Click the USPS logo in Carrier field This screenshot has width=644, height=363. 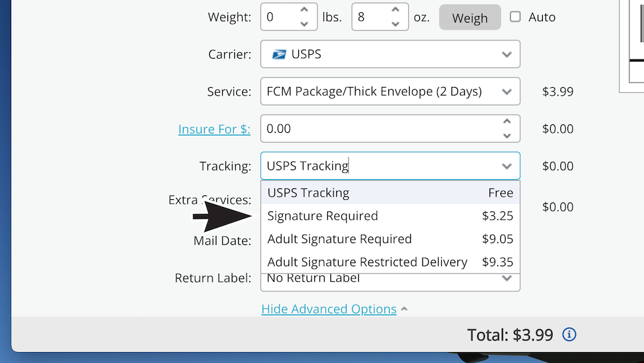tap(279, 54)
